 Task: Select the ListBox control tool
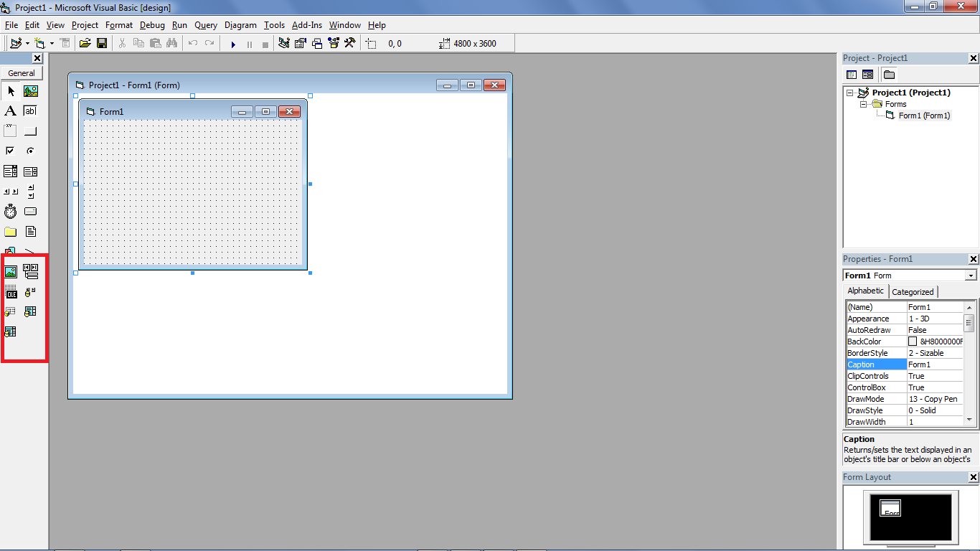click(x=31, y=171)
